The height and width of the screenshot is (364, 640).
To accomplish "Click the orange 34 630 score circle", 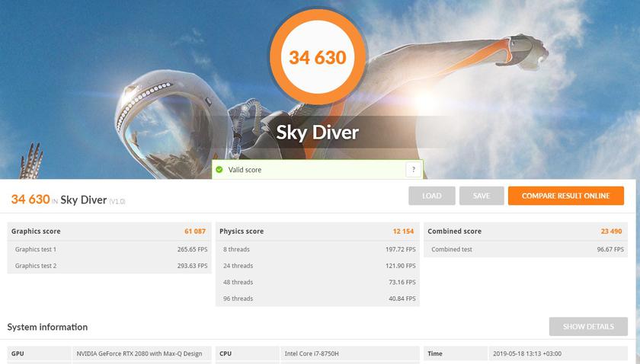I will click(x=317, y=57).
